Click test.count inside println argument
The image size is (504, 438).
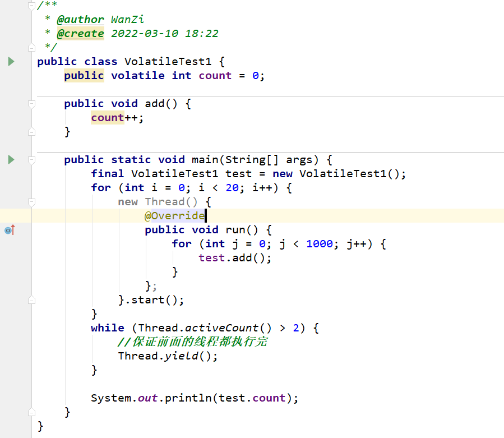(252, 398)
